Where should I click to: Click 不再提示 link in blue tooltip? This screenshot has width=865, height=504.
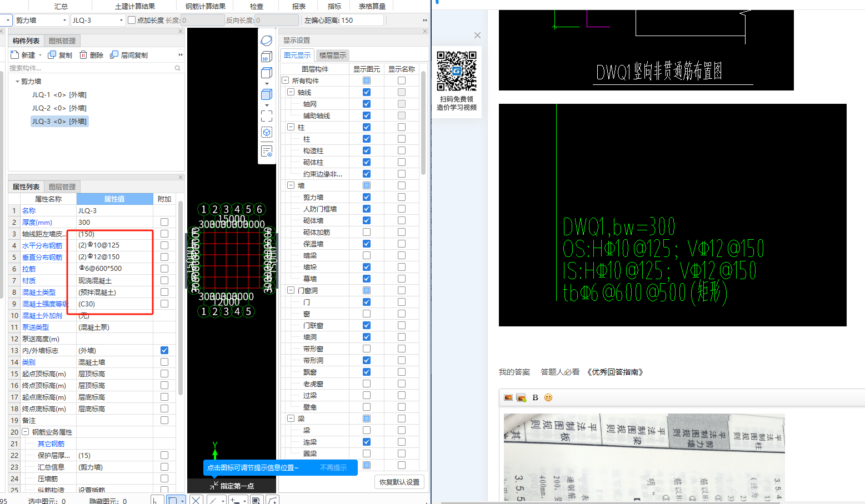333,468
